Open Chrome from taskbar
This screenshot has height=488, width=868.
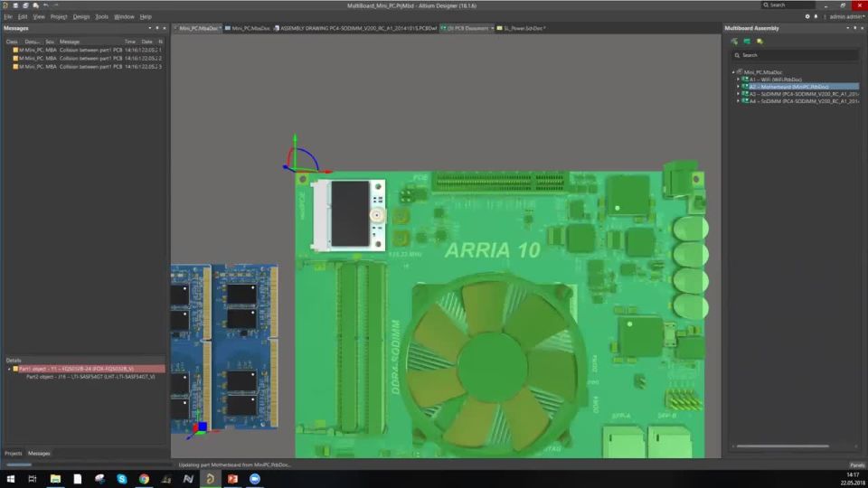pyautogui.click(x=144, y=479)
